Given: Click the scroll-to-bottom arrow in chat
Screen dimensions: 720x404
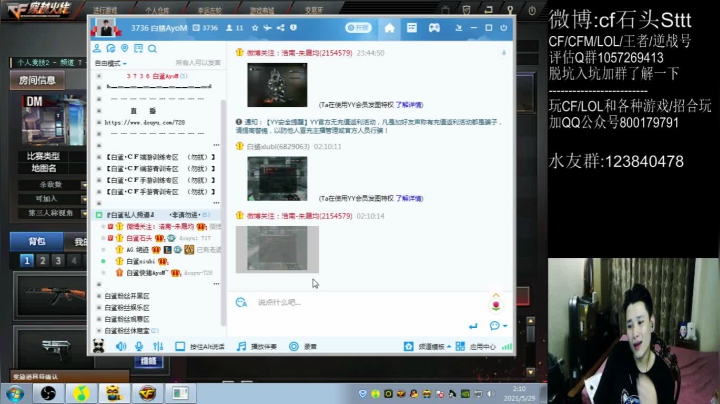Looking at the screenshot, I should 504,53.
